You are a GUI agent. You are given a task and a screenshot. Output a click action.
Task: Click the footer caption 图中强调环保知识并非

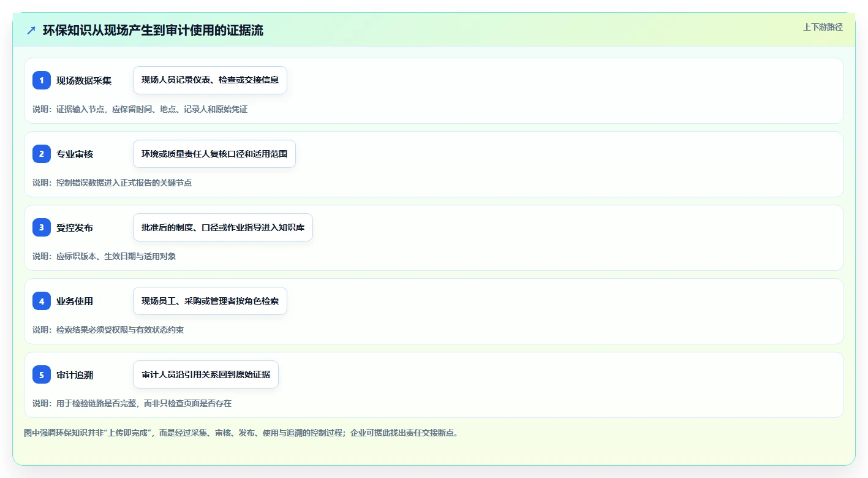241,433
